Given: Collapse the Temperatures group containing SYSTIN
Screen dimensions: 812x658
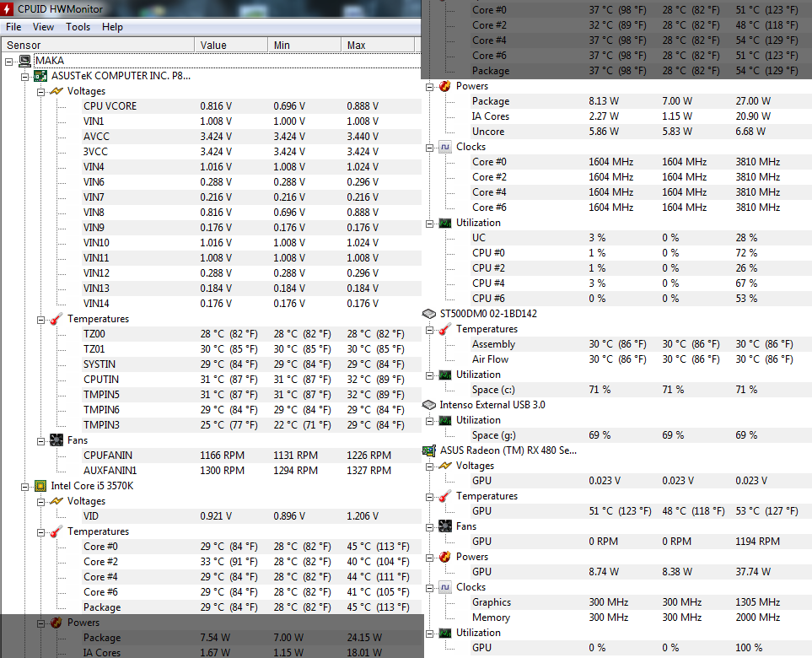Looking at the screenshot, I should tap(40, 321).
